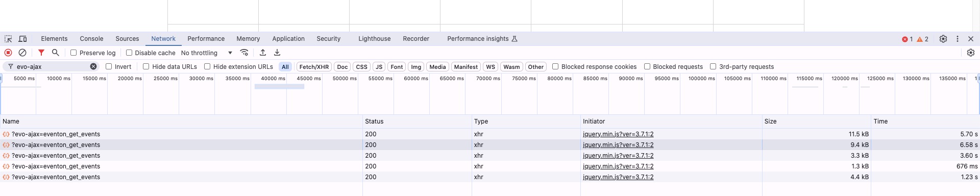Toggle the network filter funnel icon
This screenshot has width=980, height=196.
tap(41, 53)
